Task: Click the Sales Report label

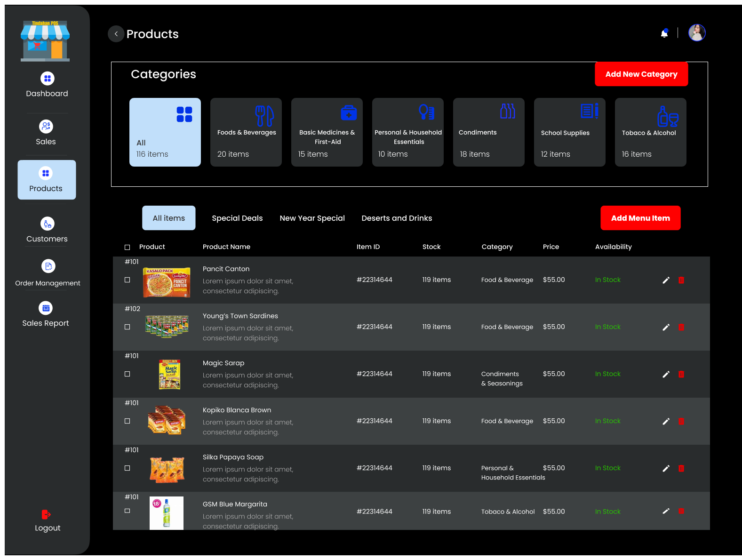Action: click(x=46, y=323)
